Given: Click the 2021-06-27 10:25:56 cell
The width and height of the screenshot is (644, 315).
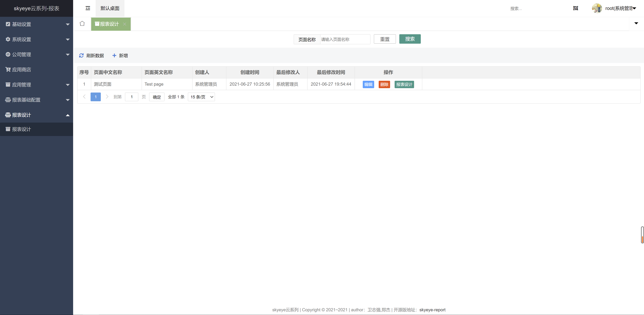Looking at the screenshot, I should click(x=250, y=84).
